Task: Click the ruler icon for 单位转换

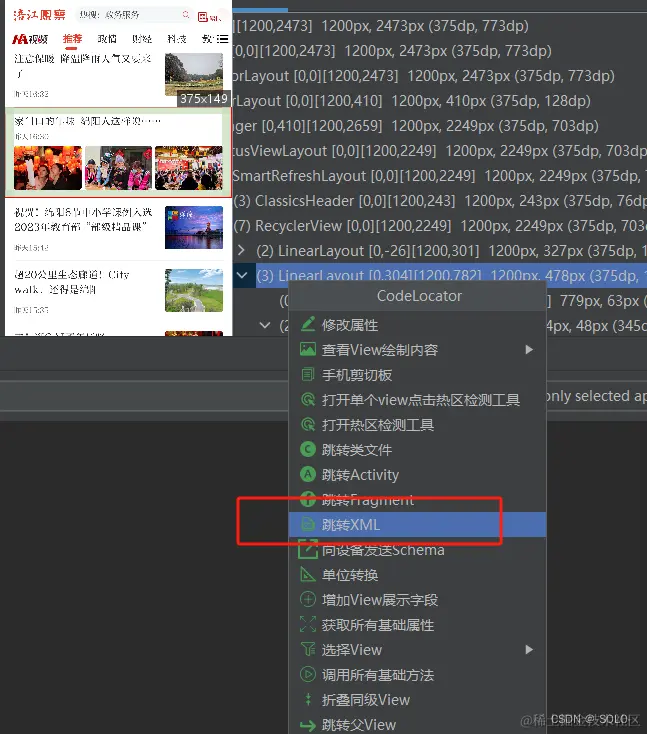Action: pos(308,574)
